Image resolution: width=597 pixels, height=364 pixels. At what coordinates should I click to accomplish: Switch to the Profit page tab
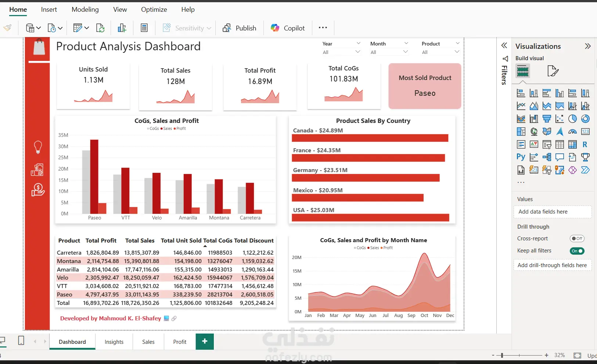(x=180, y=342)
